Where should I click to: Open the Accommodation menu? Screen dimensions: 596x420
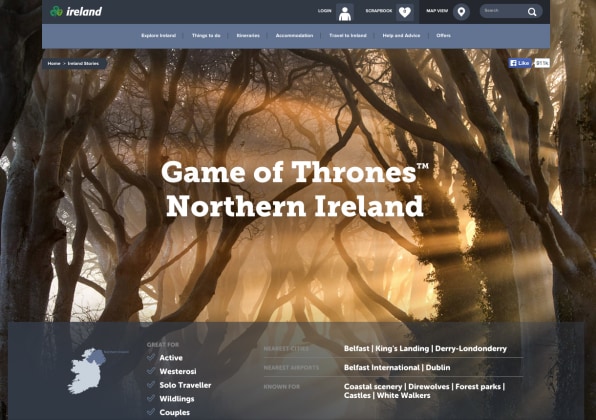click(x=294, y=35)
